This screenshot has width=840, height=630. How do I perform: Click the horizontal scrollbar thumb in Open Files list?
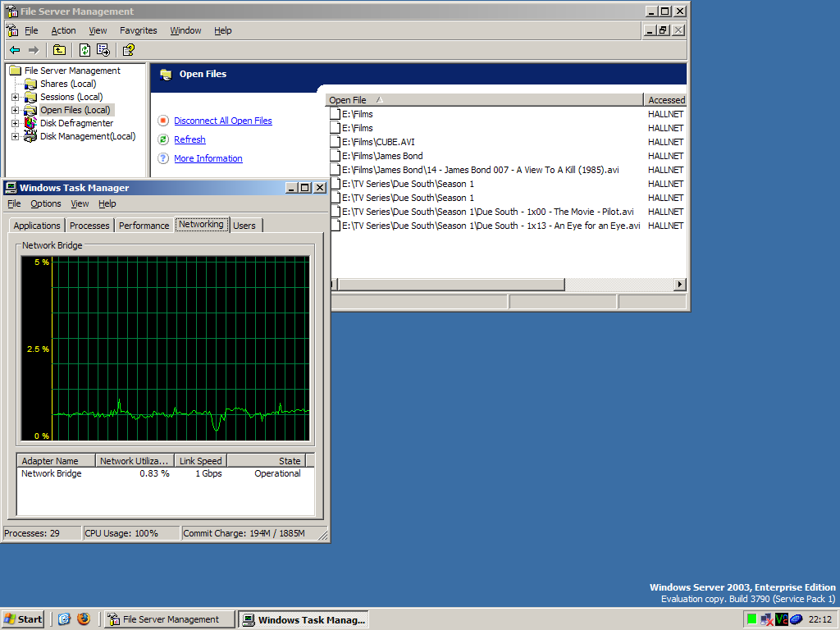tap(451, 285)
